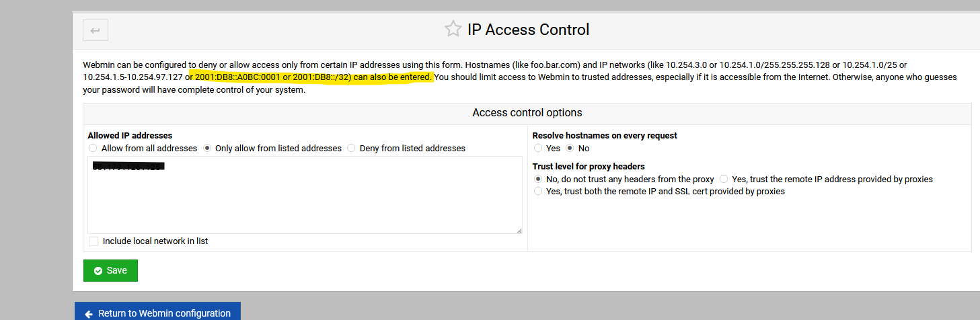Image resolution: width=980 pixels, height=320 pixels.
Task: Choose trust both remote IP and SSL cert
Action: click(x=538, y=191)
